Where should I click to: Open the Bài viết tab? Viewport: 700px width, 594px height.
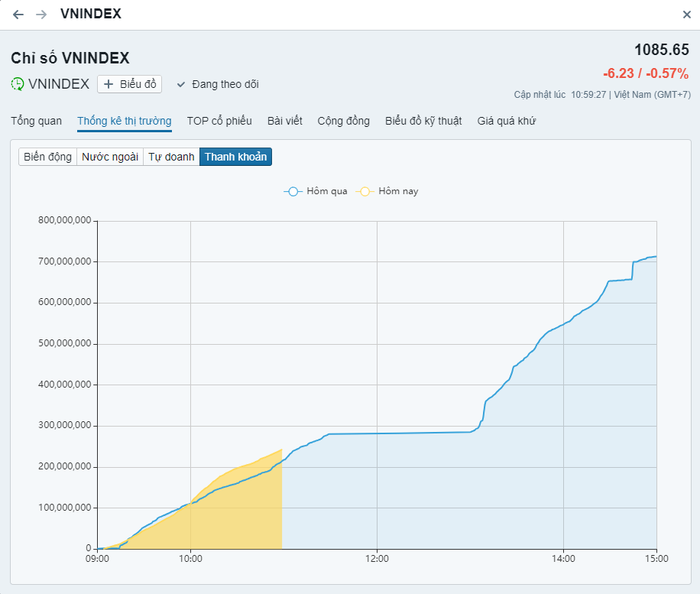pyautogui.click(x=284, y=121)
